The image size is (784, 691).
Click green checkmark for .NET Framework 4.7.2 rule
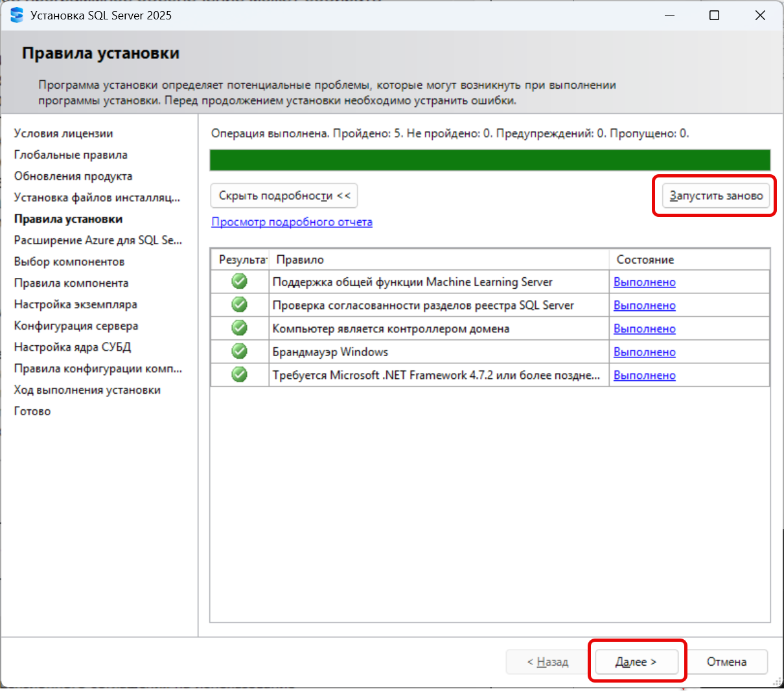coord(240,375)
